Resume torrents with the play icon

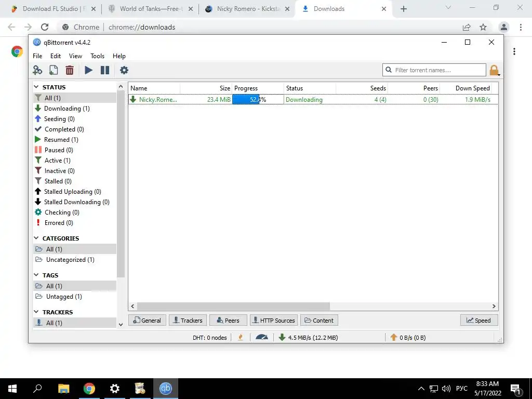click(x=88, y=70)
